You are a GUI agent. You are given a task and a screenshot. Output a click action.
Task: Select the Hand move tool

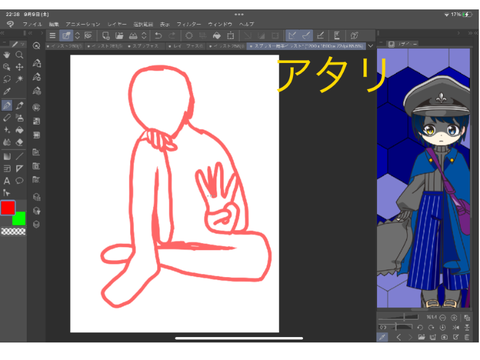6,55
